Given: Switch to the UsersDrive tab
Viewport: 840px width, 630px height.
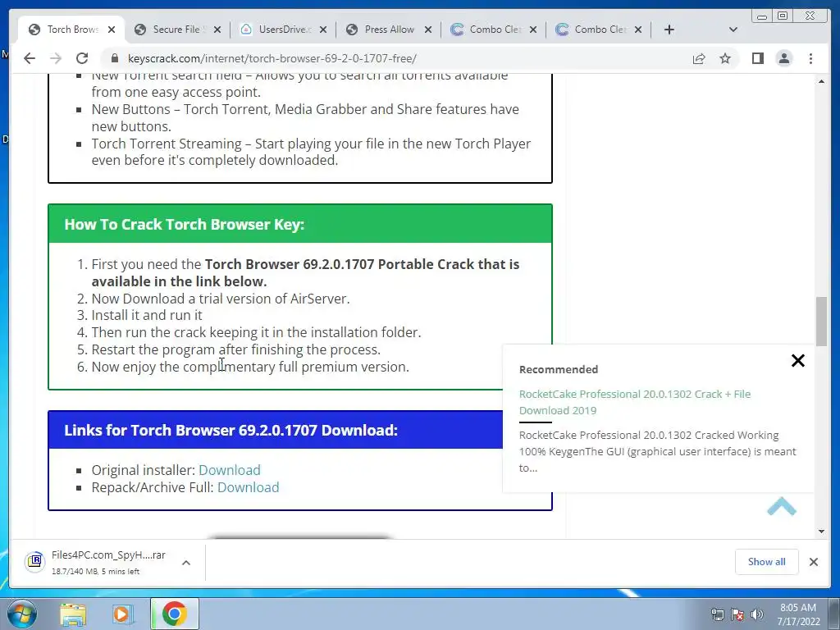Looking at the screenshot, I should coord(282,30).
